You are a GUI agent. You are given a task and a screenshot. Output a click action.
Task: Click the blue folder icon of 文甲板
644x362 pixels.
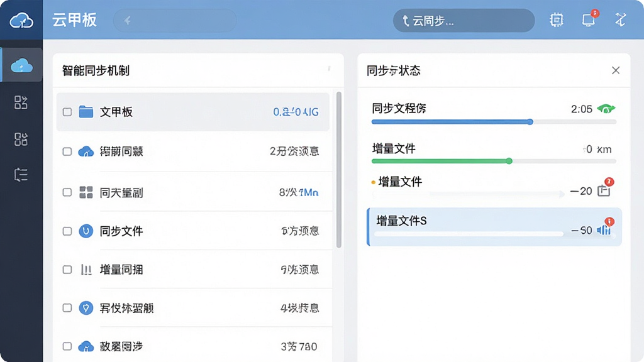coord(86,111)
